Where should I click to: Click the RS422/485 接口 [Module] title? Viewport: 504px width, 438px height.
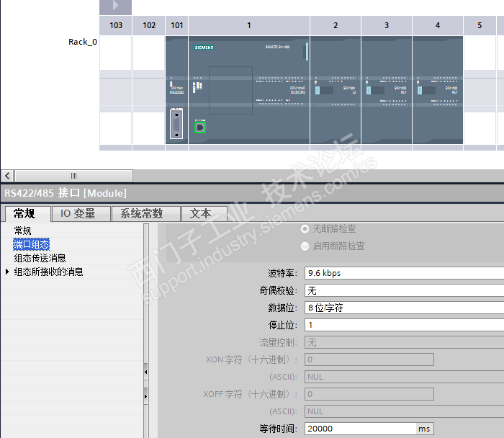click(x=66, y=193)
